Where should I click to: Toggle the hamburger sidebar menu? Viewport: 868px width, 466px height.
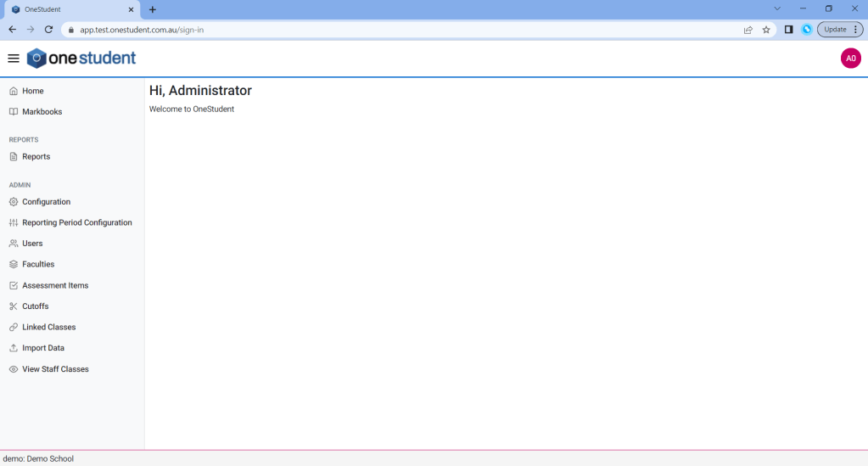[x=14, y=59]
